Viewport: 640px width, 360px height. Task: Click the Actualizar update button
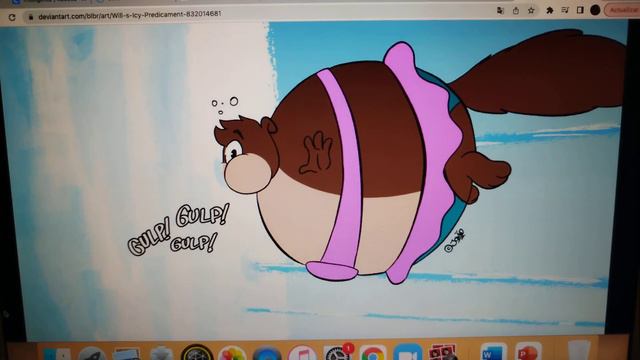click(x=622, y=10)
